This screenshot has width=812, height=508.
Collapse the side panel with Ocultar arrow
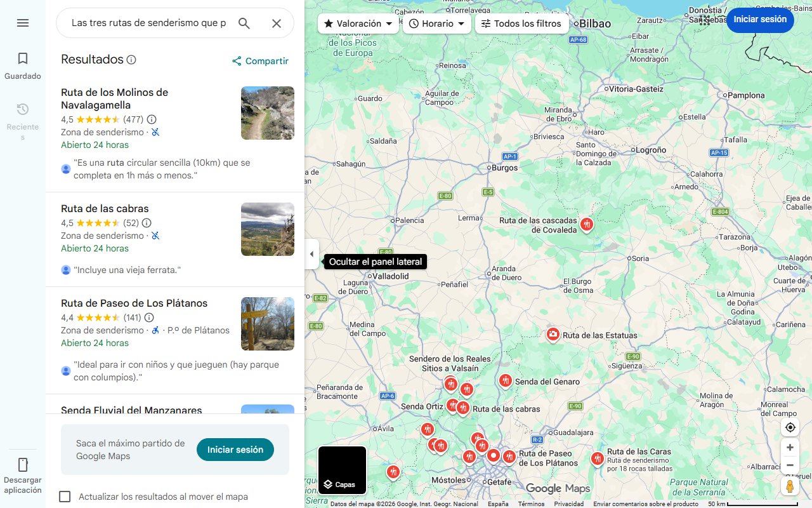click(311, 253)
